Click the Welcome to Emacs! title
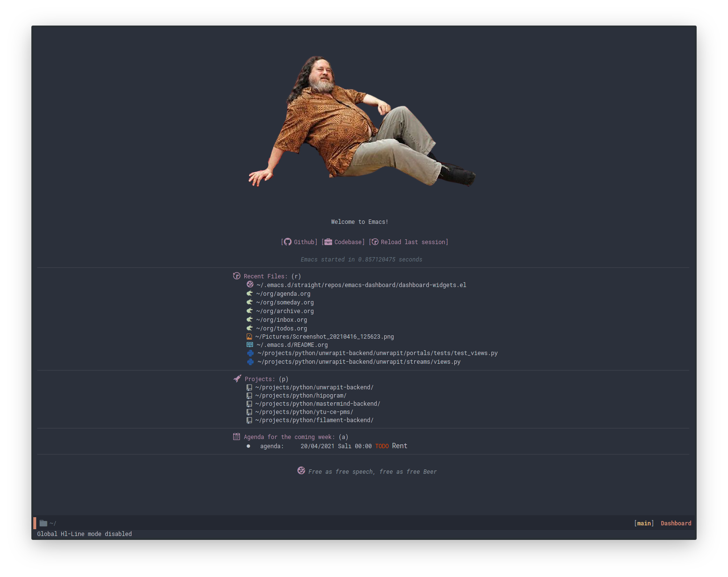Viewport: 728px width, 577px height. pos(360,222)
